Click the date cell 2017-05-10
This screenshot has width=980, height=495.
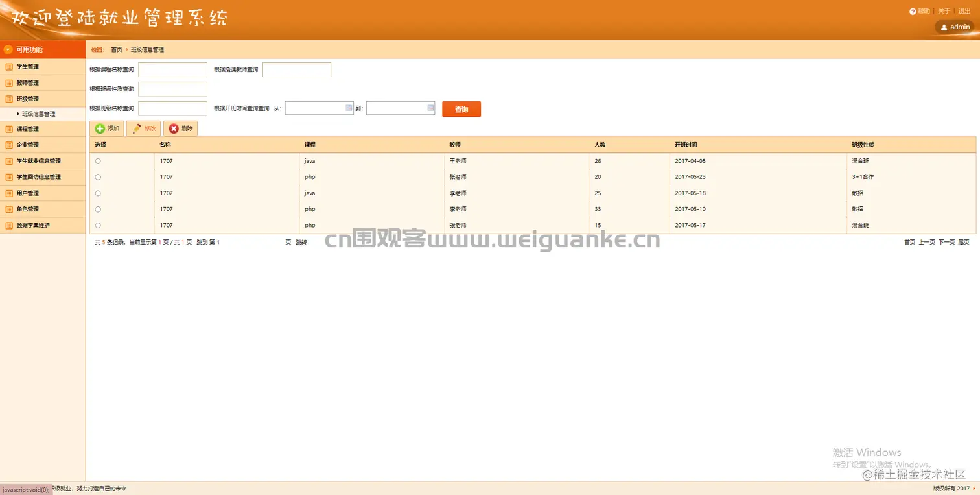tap(690, 209)
